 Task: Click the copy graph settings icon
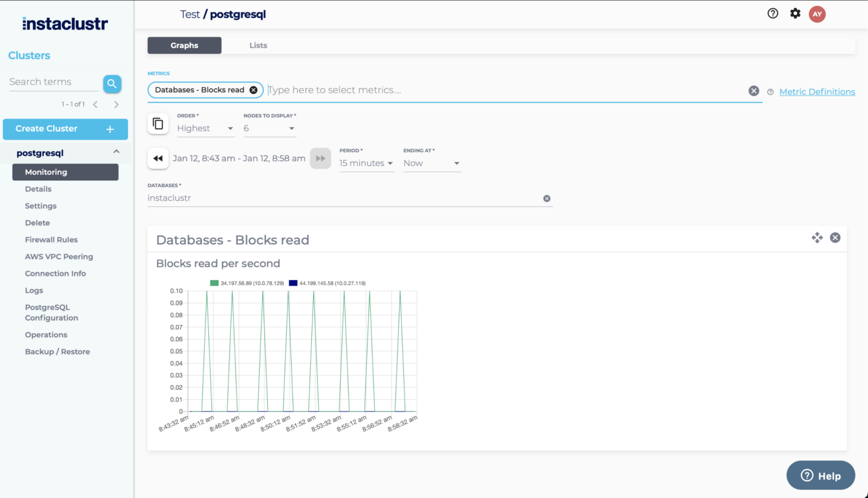pyautogui.click(x=158, y=124)
